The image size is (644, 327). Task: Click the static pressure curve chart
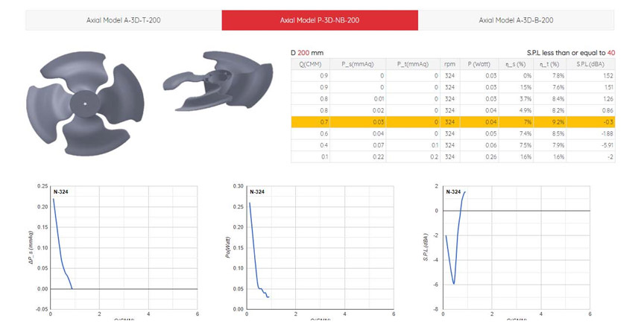(124, 247)
